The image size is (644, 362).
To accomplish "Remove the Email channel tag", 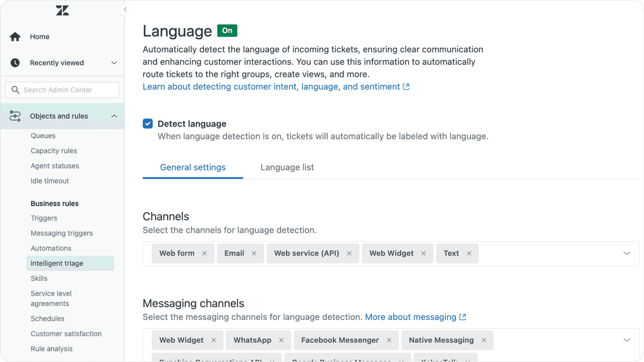I will [x=254, y=254].
